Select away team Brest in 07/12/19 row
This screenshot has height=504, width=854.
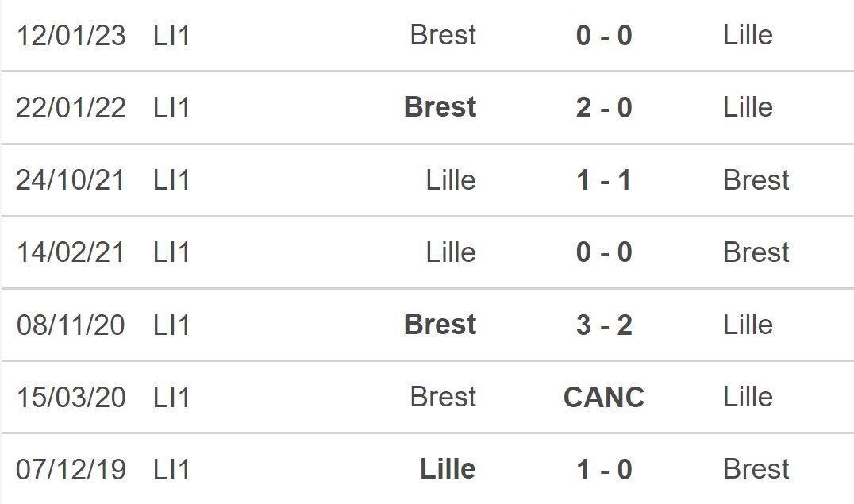pos(756,469)
